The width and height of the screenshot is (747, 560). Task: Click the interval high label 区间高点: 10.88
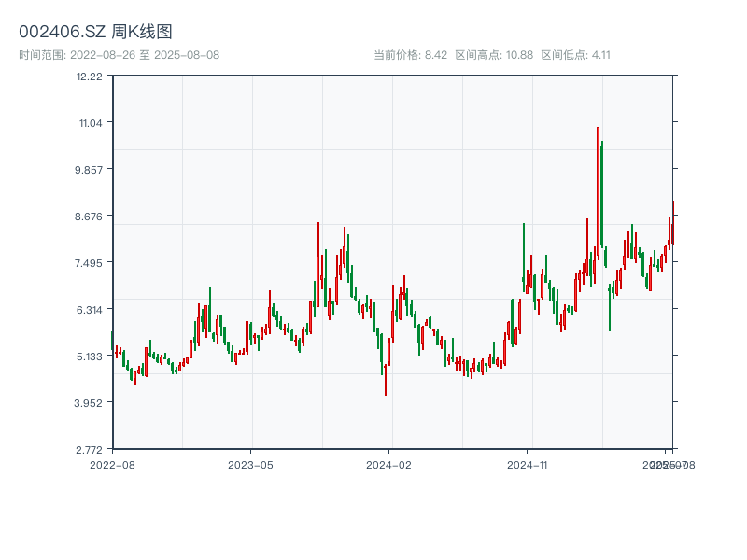coord(494,55)
